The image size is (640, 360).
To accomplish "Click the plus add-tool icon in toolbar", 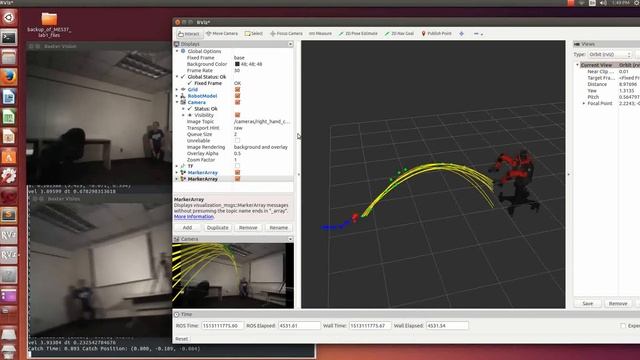I will click(x=461, y=33).
